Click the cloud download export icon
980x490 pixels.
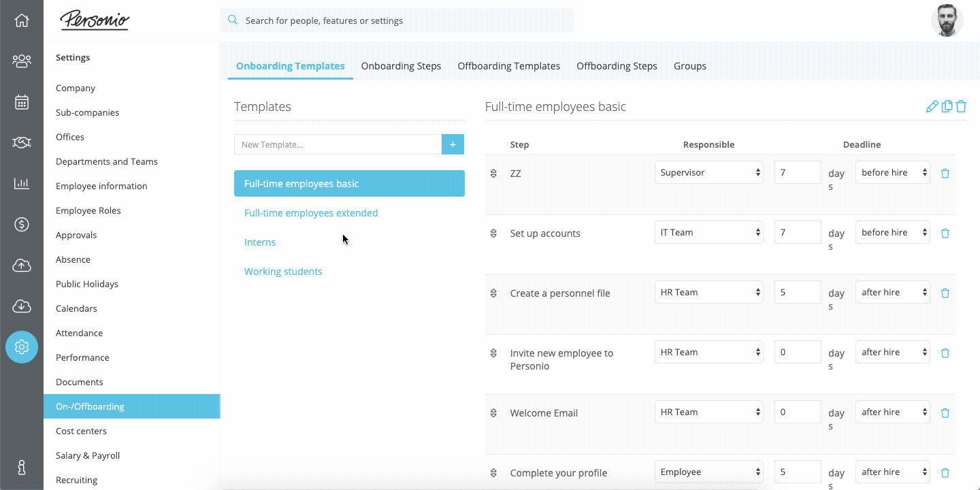pos(22,306)
